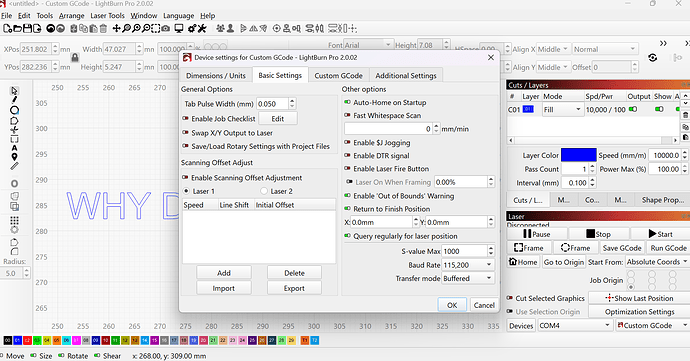Select the Draw Lines pencil tool
The image size is (690, 361).
14,100
